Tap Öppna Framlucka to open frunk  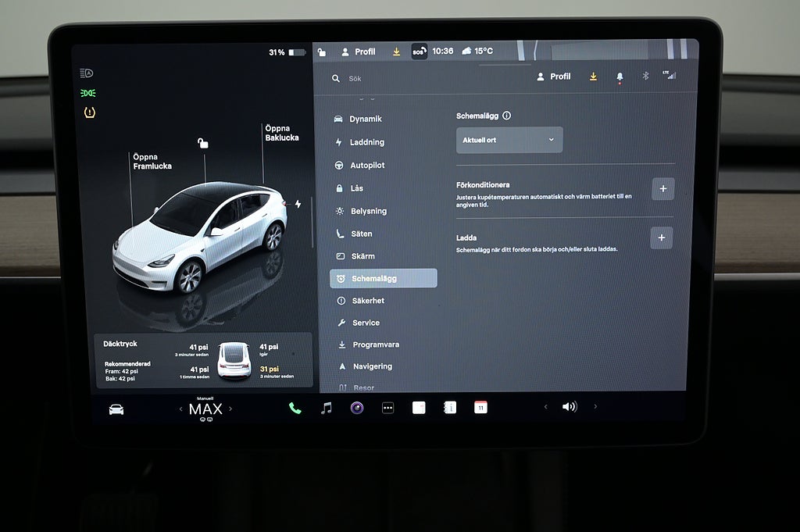[x=152, y=162]
